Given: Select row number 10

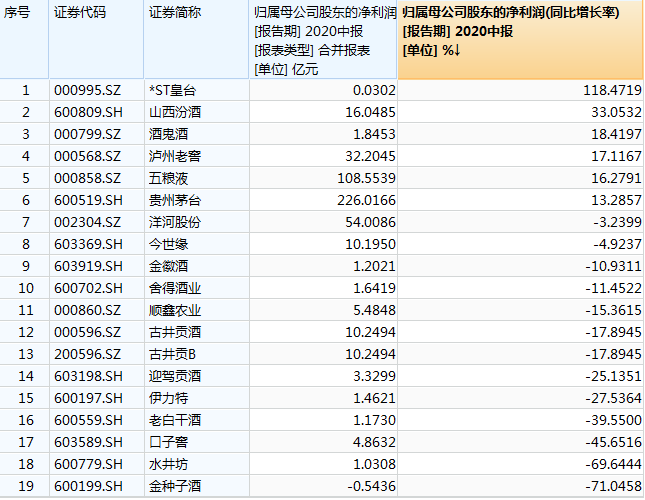Looking at the screenshot, I should (x=26, y=288).
